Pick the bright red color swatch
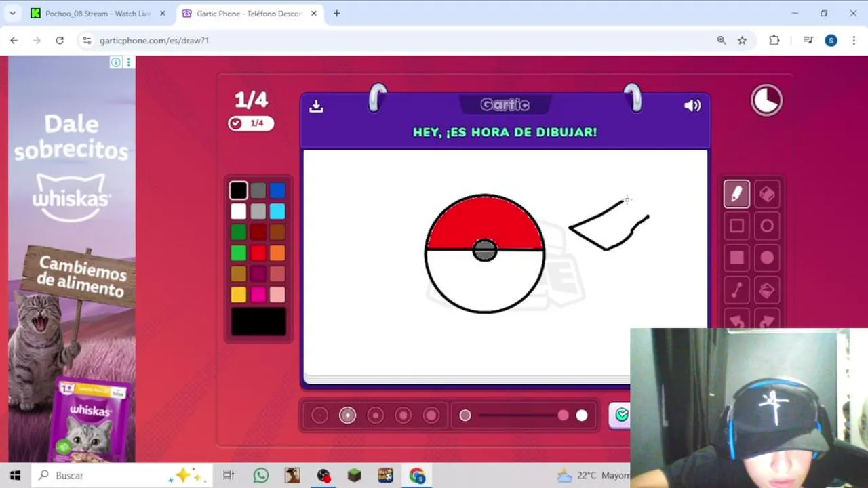The image size is (868, 488). 258,253
